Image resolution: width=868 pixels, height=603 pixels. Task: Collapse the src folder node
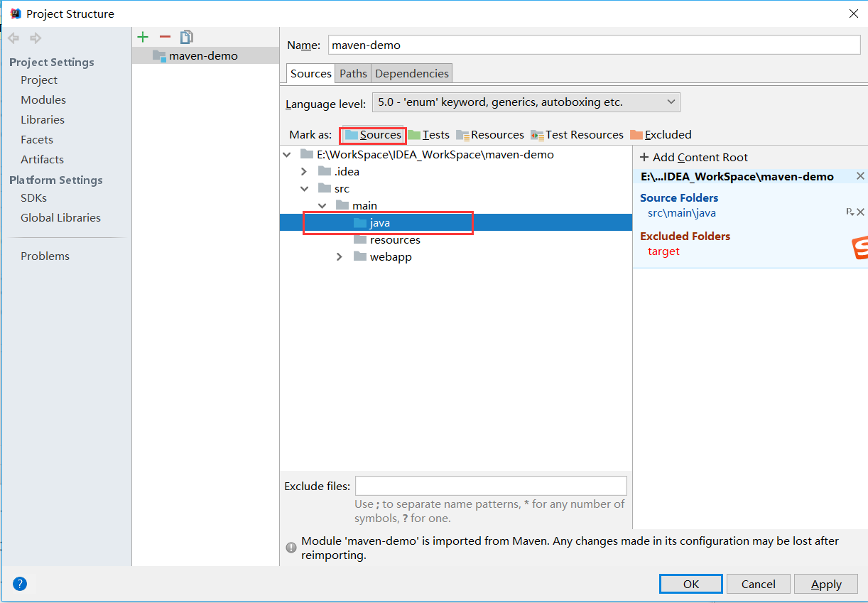pos(304,189)
